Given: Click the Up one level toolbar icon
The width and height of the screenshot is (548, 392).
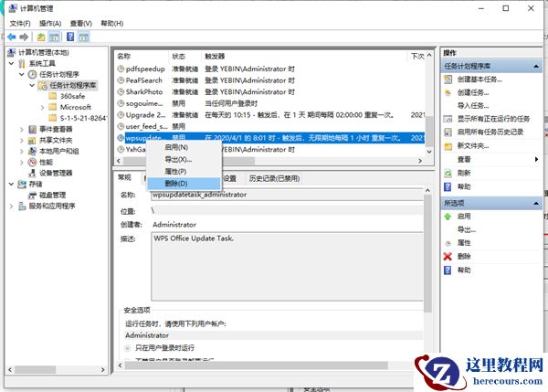Looking at the screenshot, I should coord(41,37).
